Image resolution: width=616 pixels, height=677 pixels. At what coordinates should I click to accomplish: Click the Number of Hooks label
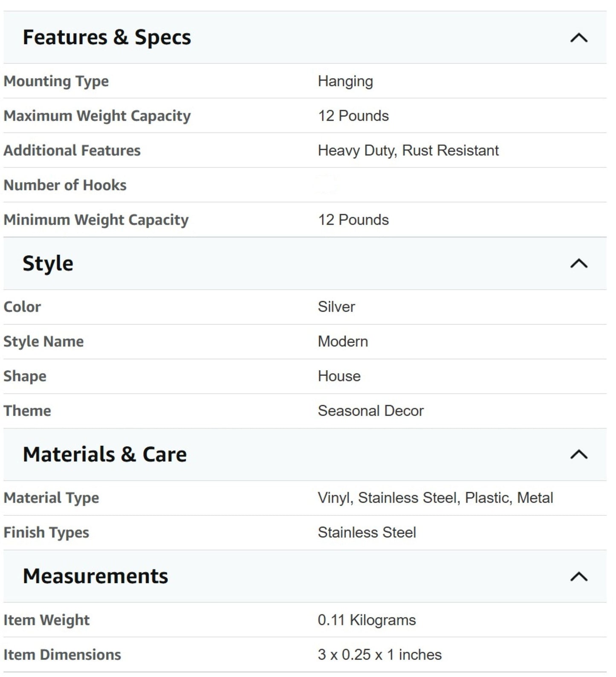(x=65, y=185)
